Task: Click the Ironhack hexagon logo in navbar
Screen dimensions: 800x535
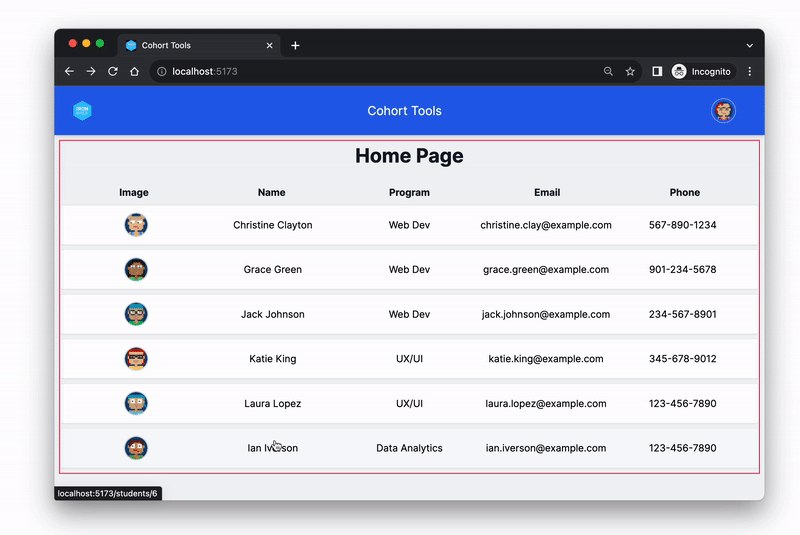Action: 82,111
